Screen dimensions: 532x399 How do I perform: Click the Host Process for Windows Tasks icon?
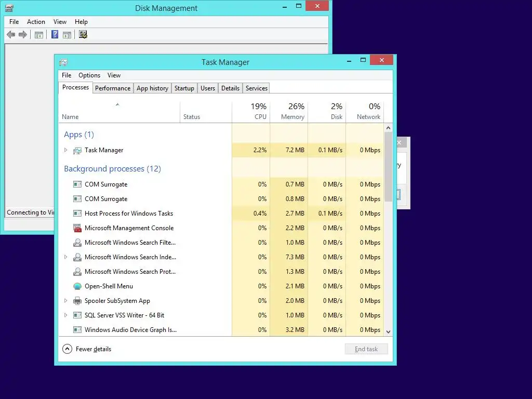tap(77, 214)
